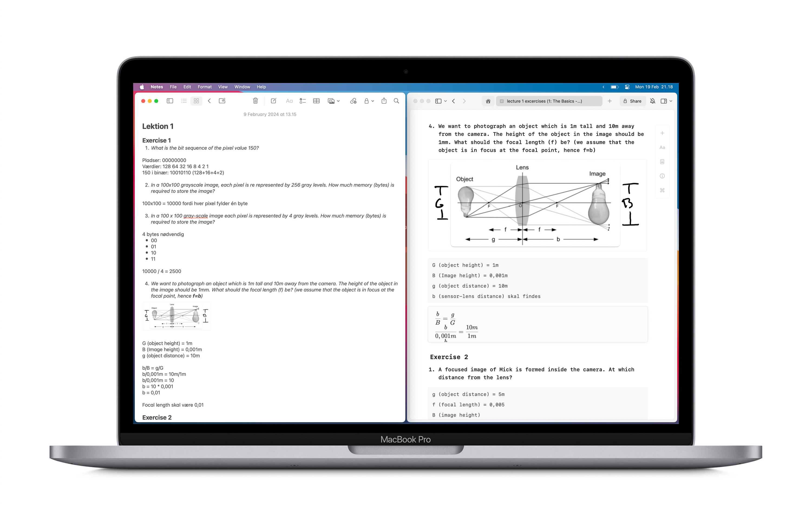Click the share icon in Notes toolbar

[x=384, y=102]
